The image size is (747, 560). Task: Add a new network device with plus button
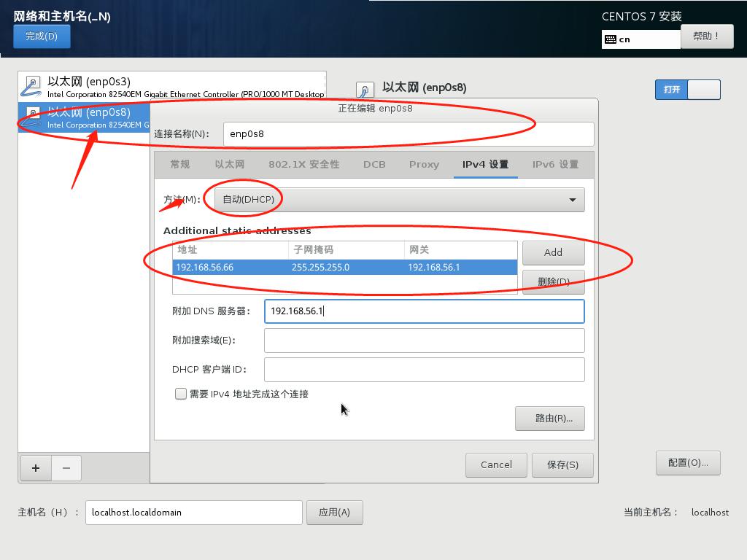click(x=36, y=468)
